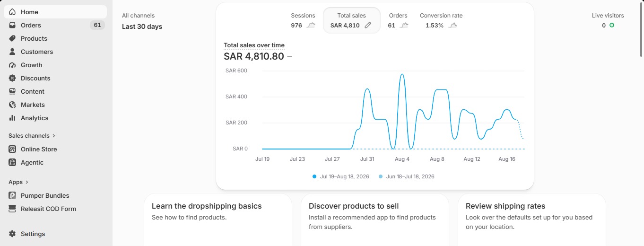
Task: Click the Orders inbox icon
Action: (x=12, y=25)
